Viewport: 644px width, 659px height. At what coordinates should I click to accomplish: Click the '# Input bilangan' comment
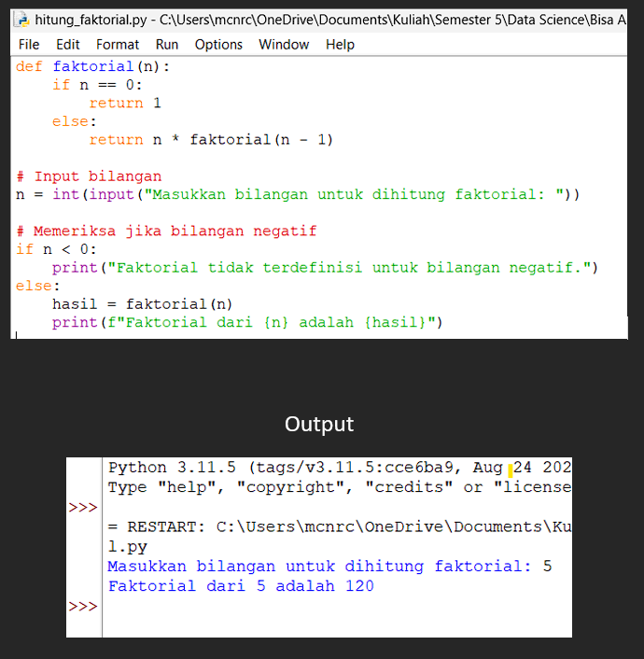click(x=89, y=176)
